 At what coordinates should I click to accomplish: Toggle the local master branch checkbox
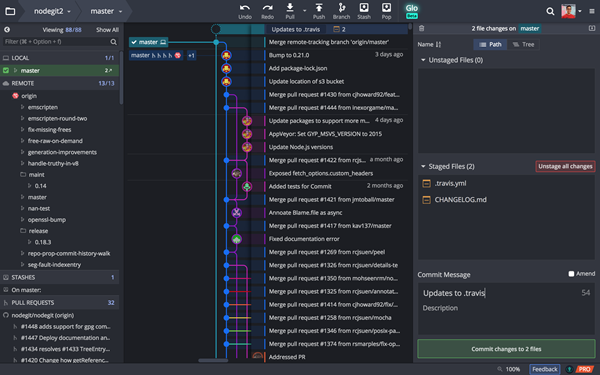(x=6, y=70)
